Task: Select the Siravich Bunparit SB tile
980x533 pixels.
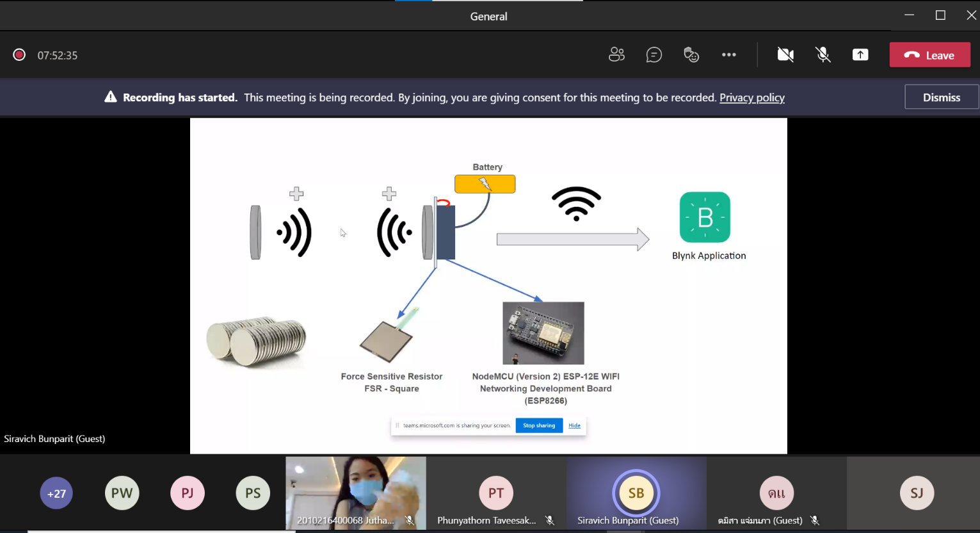Action: click(636, 493)
